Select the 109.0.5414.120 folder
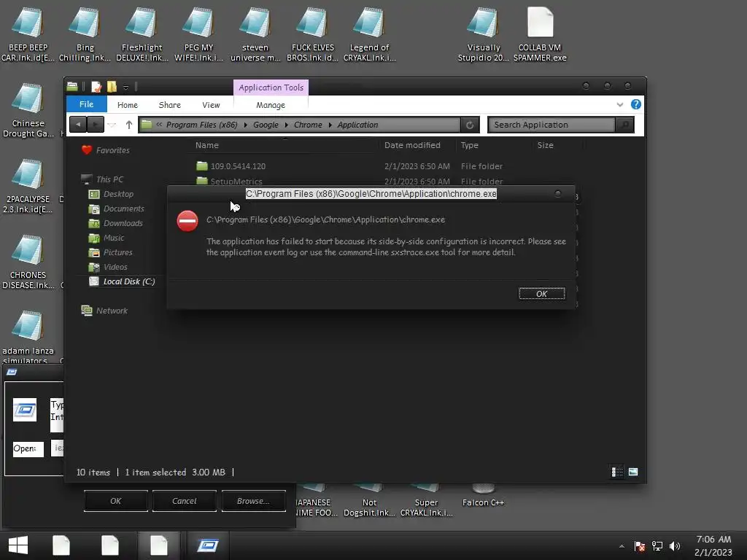 [238, 166]
